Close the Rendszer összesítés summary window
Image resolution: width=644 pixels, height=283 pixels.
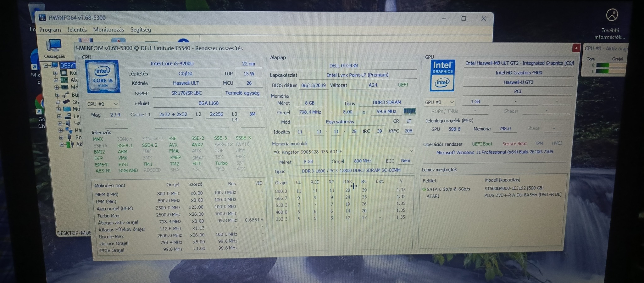pyautogui.click(x=576, y=48)
